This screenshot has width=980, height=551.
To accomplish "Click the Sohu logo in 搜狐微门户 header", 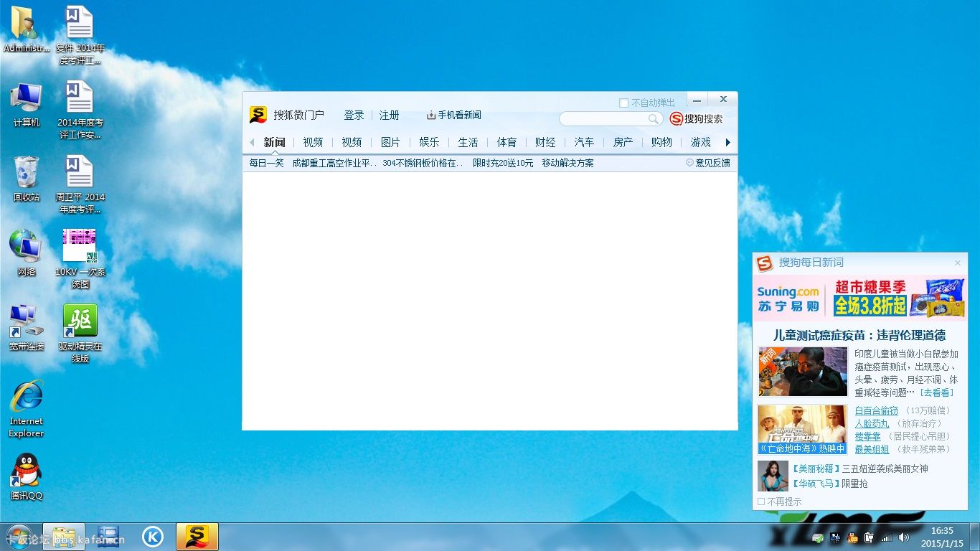I will click(258, 115).
